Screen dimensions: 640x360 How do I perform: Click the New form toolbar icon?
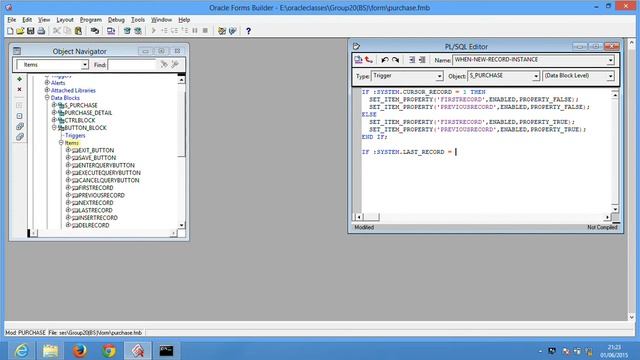(x=10, y=31)
